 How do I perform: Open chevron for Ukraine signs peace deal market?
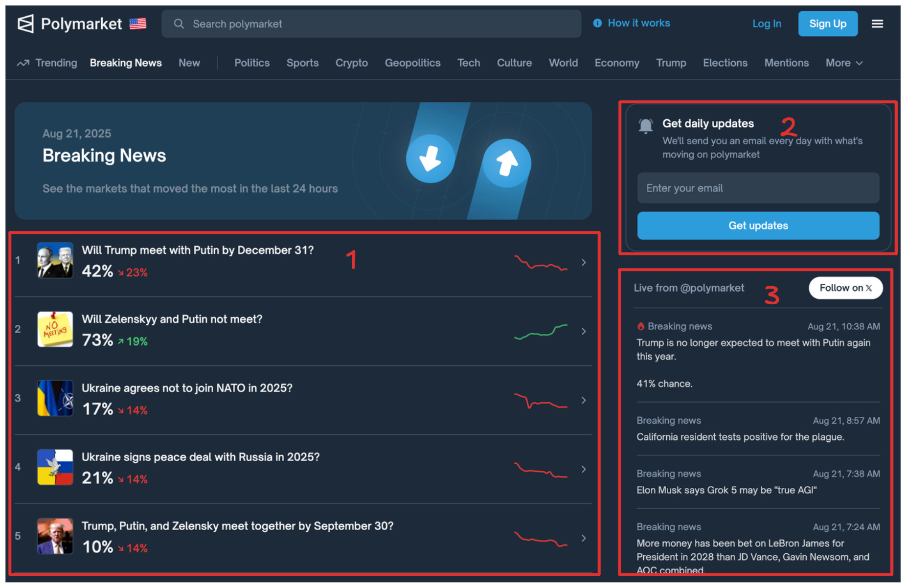pyautogui.click(x=584, y=469)
